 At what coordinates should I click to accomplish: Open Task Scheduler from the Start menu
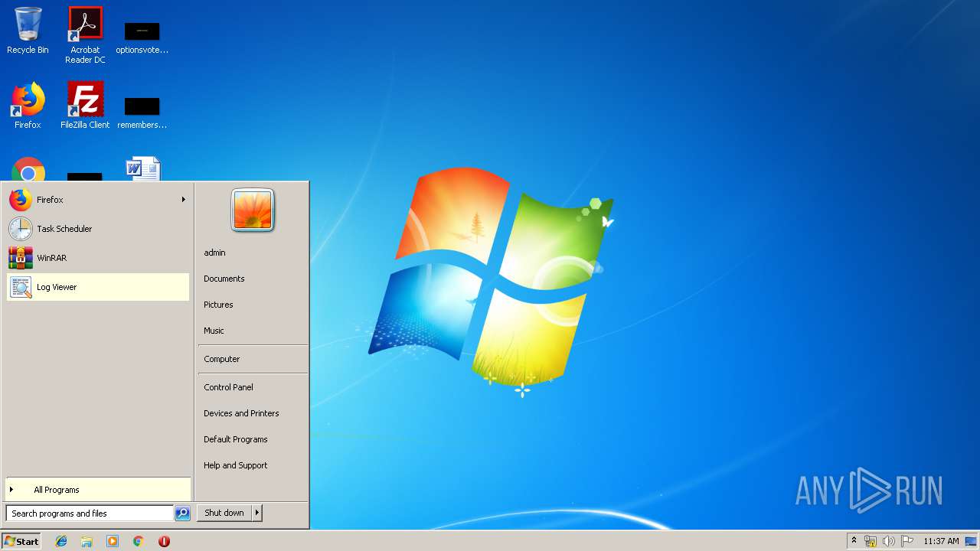pos(98,229)
